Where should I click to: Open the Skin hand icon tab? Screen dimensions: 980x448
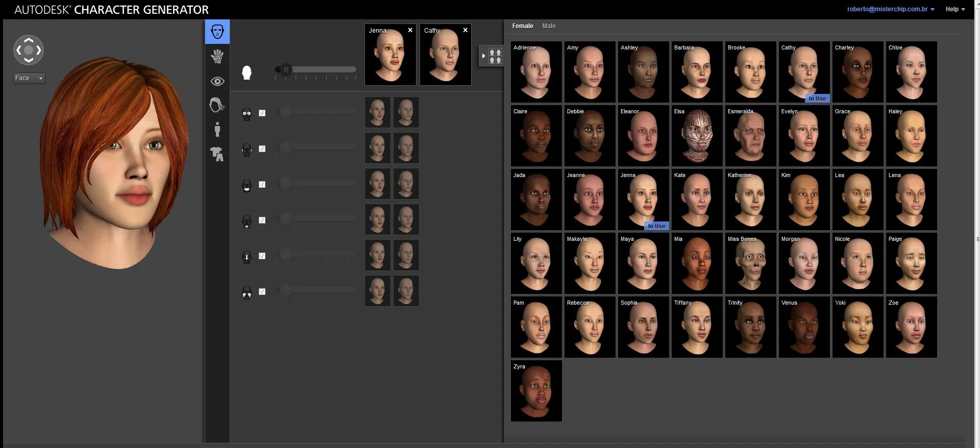point(217,56)
